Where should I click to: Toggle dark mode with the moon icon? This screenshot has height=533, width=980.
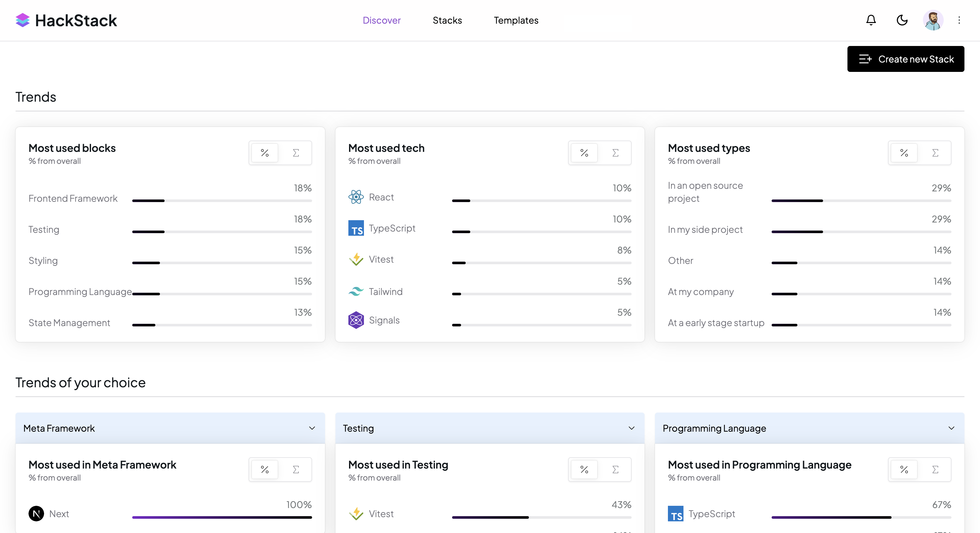point(902,20)
